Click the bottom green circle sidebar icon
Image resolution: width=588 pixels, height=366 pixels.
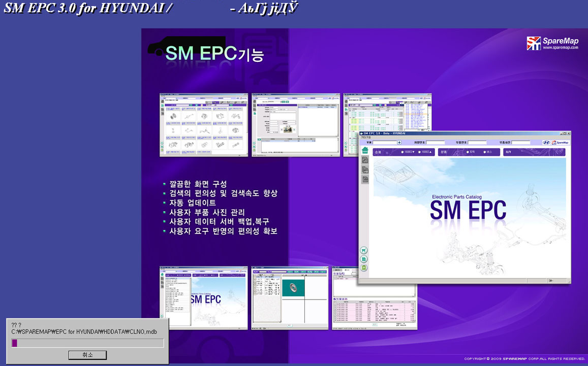click(x=364, y=268)
